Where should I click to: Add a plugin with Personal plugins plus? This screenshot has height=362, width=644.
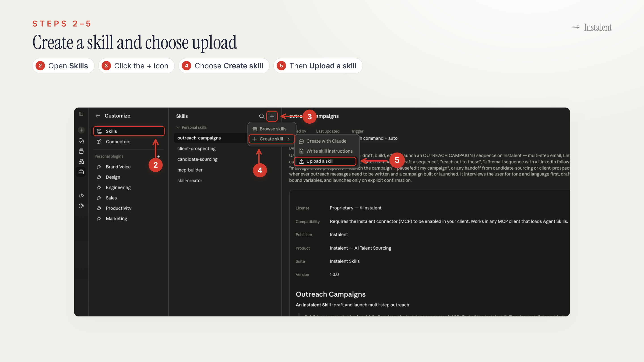(x=158, y=156)
